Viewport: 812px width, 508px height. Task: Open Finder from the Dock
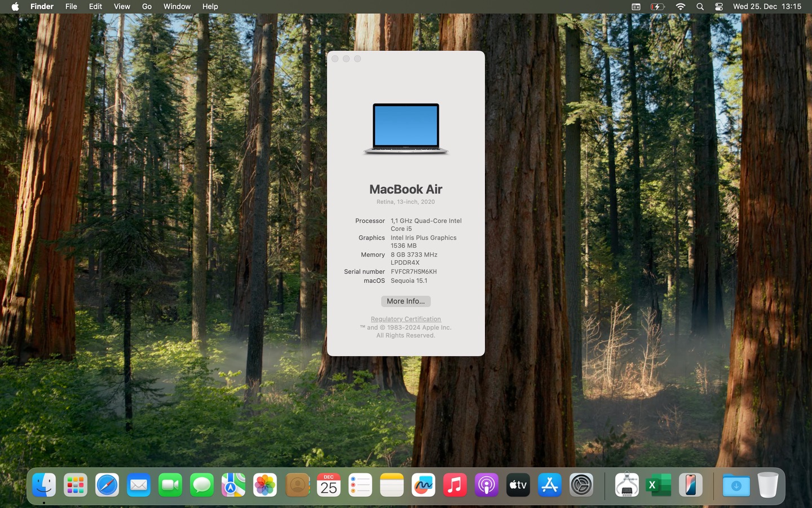point(44,485)
